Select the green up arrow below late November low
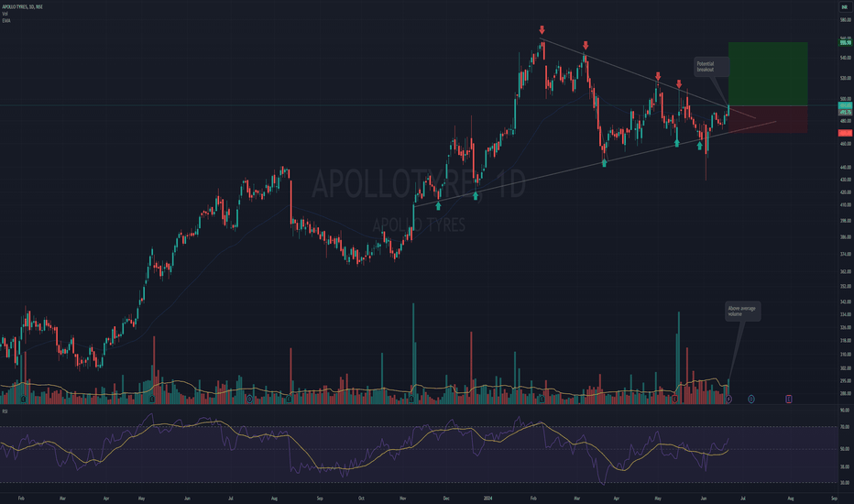 click(438, 206)
